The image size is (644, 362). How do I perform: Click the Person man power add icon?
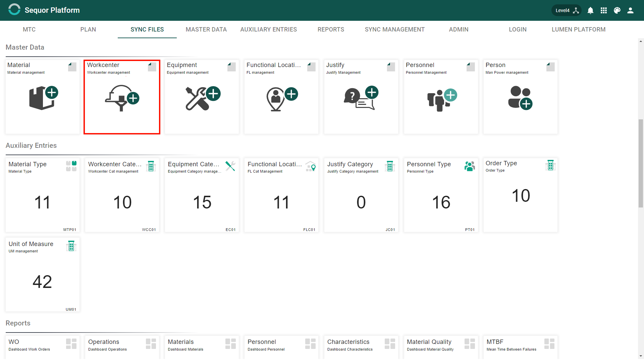click(x=520, y=98)
